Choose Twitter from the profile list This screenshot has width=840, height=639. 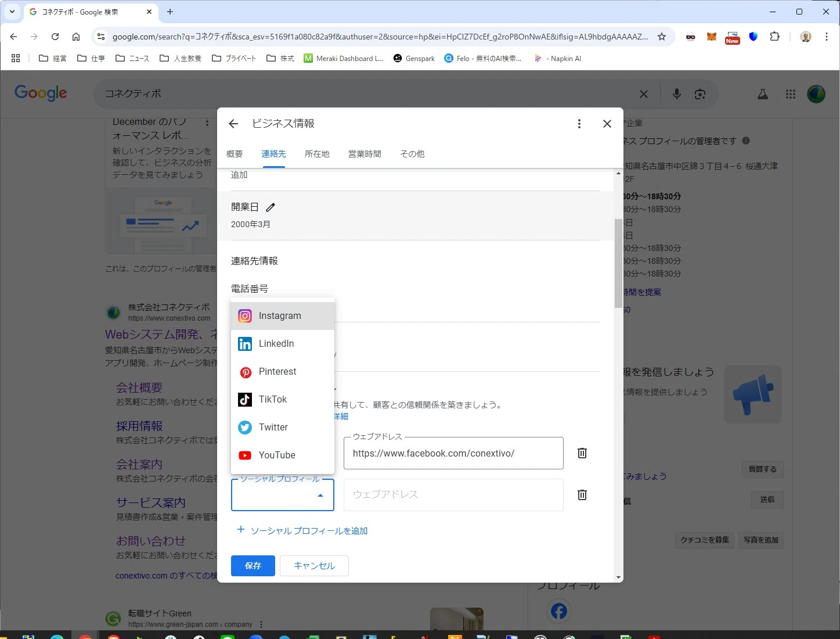point(283,427)
